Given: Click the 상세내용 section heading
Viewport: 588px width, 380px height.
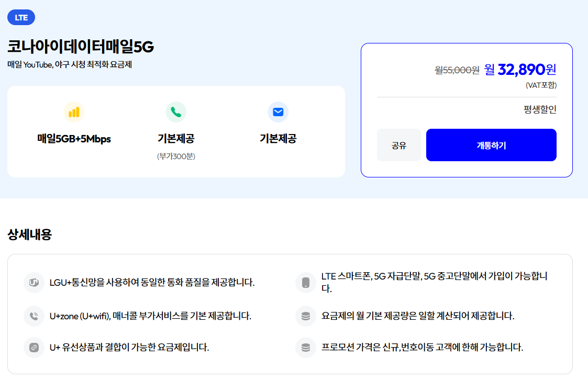Looking at the screenshot, I should [x=30, y=234].
